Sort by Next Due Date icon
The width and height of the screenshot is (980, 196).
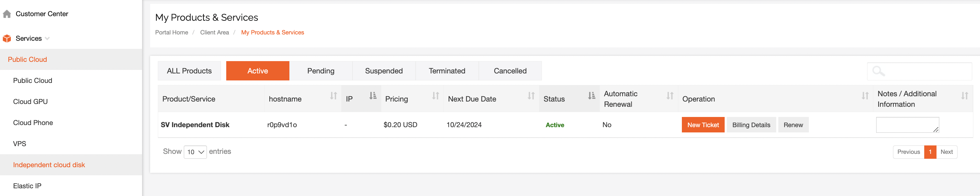[x=531, y=96]
